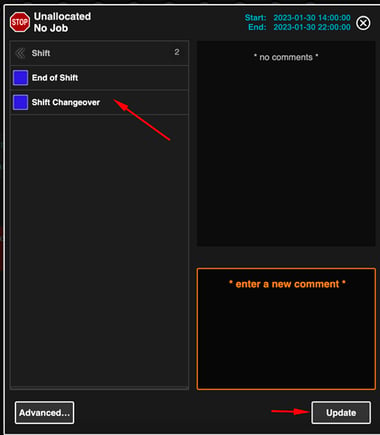Click the Unallocated title text

coord(62,16)
